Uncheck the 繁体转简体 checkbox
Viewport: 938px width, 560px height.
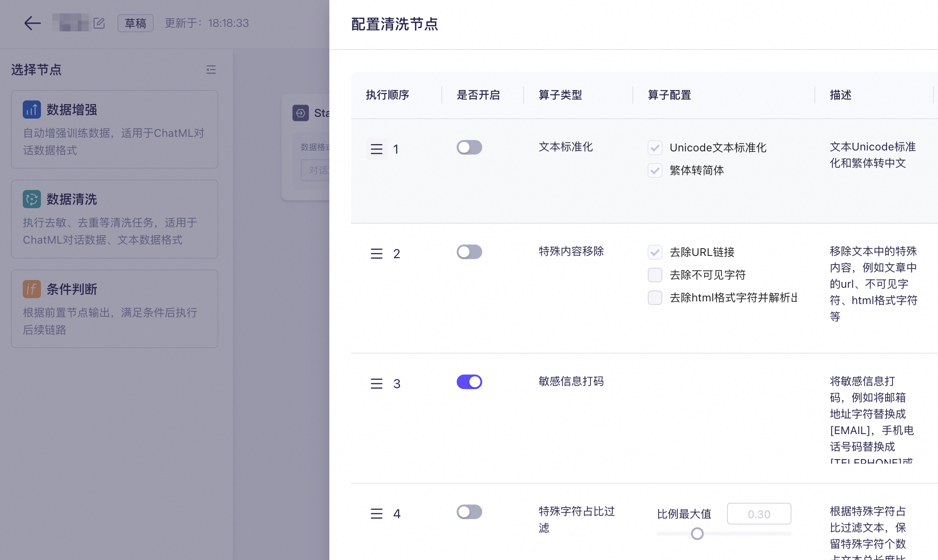(x=655, y=170)
